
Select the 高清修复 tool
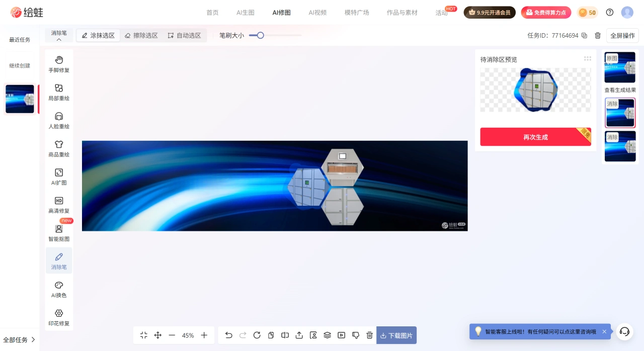click(59, 205)
